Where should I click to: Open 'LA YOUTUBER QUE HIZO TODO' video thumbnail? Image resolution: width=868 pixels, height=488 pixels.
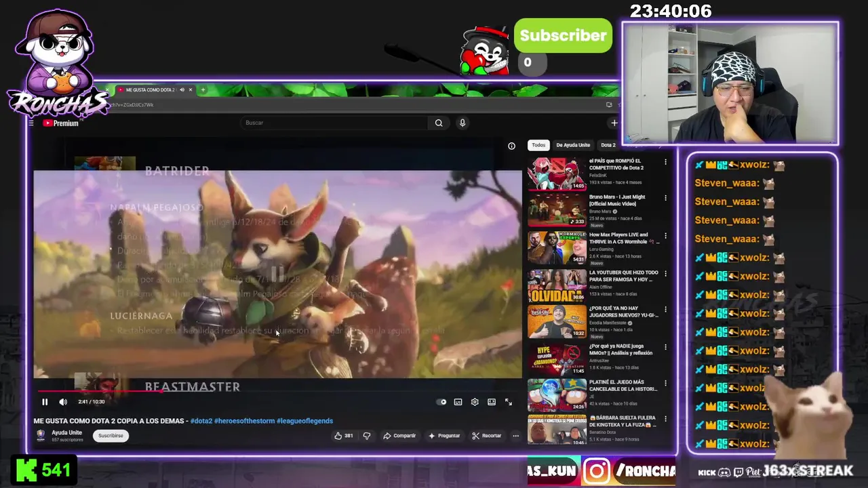pyautogui.click(x=557, y=285)
